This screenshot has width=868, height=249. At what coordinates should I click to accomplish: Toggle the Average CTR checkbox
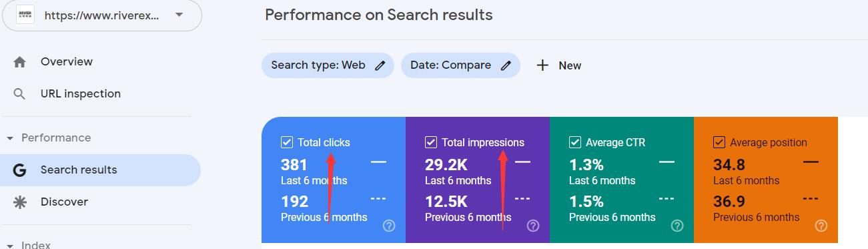click(x=575, y=142)
